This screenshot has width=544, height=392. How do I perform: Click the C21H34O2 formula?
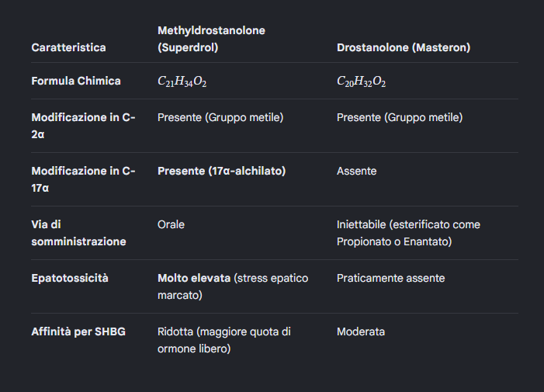coord(182,82)
